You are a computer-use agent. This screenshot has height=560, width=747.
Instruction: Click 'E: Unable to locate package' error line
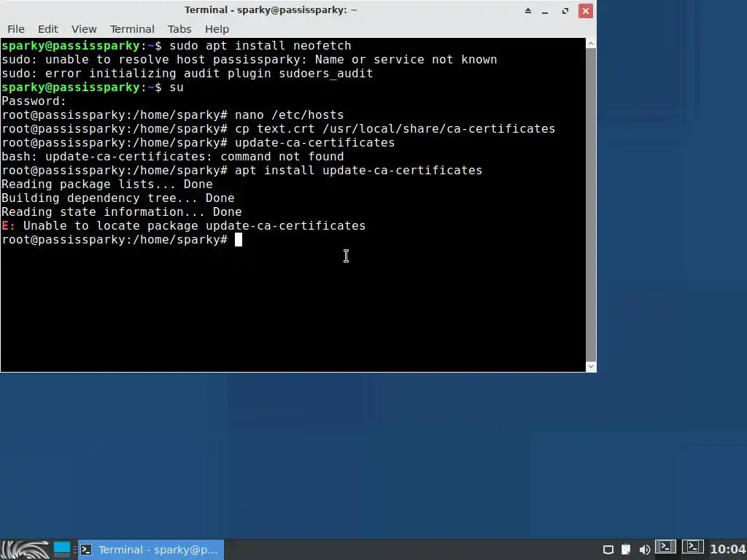click(183, 225)
